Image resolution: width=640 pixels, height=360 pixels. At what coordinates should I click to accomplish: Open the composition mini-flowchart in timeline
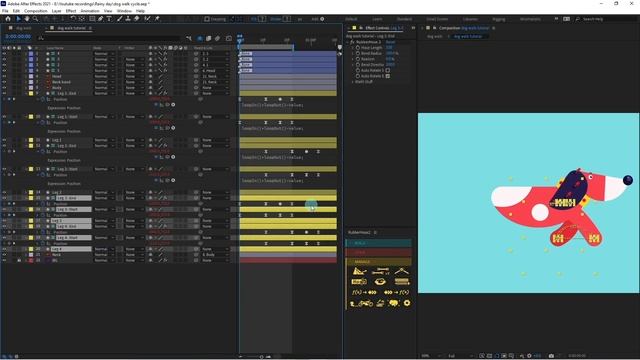pyautogui.click(x=189, y=38)
